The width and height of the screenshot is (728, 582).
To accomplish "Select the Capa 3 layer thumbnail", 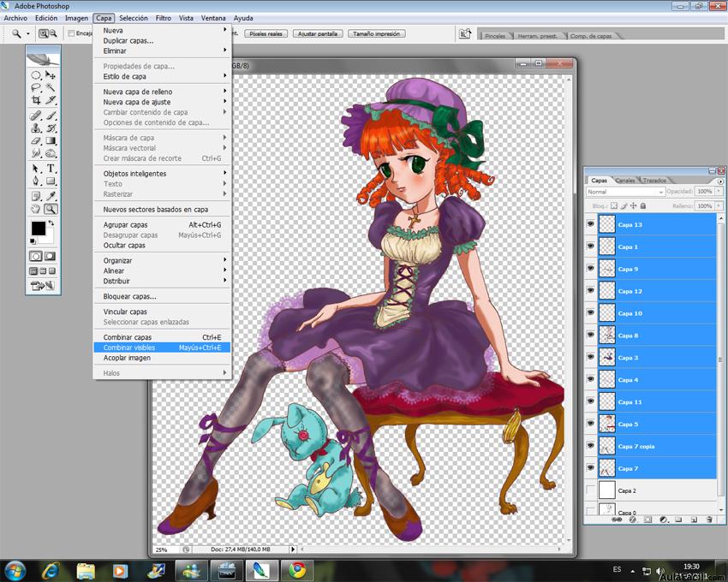I will click(607, 358).
